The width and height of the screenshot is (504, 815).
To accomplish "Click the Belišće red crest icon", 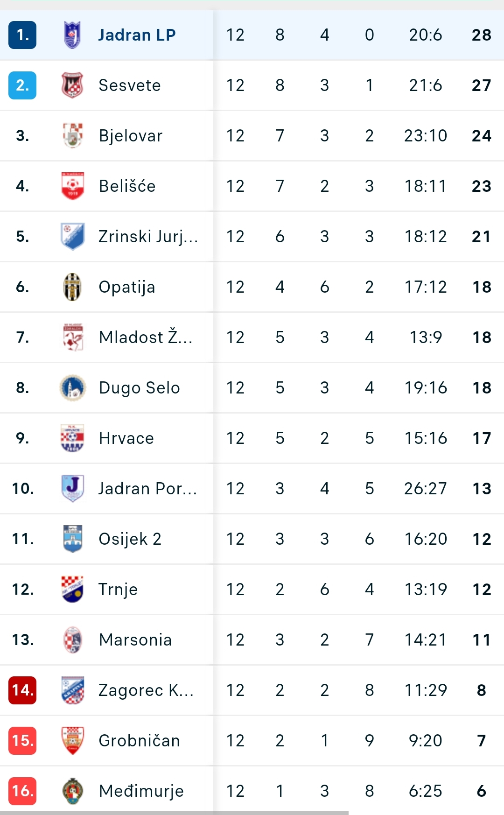I will tap(72, 186).
